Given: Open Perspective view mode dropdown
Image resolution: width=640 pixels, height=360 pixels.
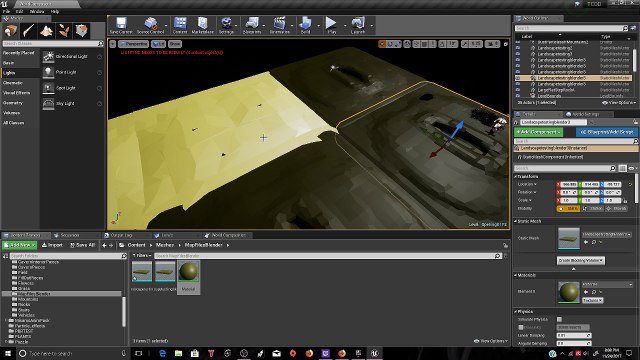Looking at the screenshot, I should coord(133,44).
